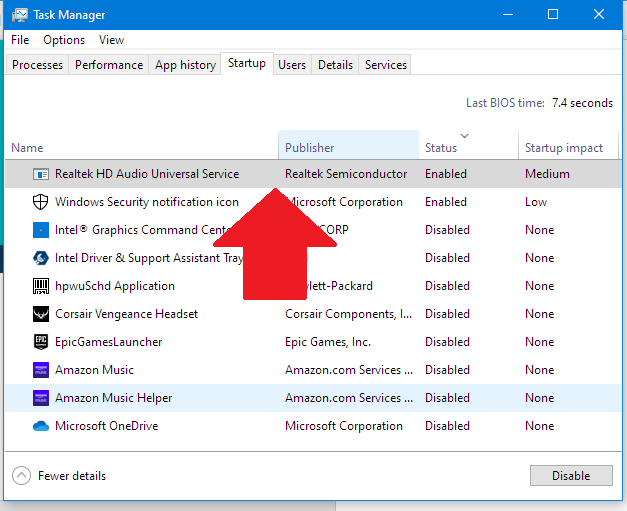This screenshot has height=511, width=627.
Task: Click the Intel Graphics Command Center icon
Action: [x=41, y=230]
